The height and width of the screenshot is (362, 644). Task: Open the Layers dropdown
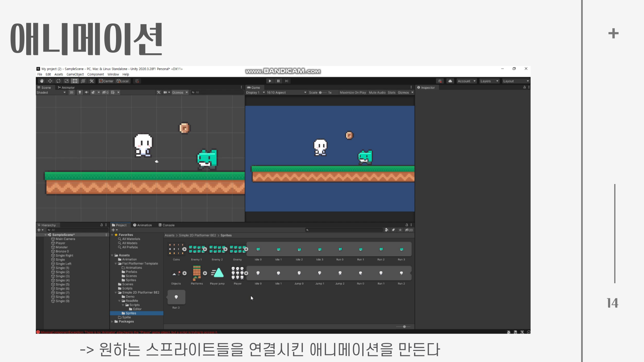click(x=489, y=81)
